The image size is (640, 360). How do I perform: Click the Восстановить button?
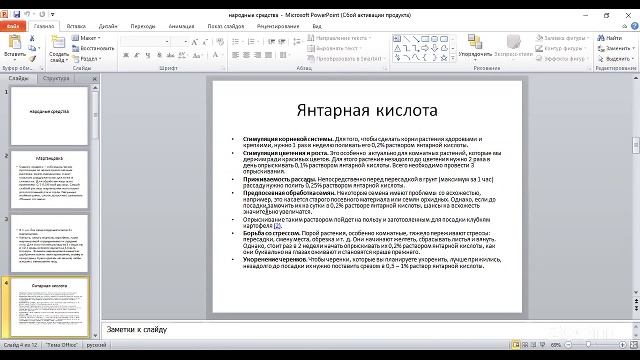coord(93,48)
